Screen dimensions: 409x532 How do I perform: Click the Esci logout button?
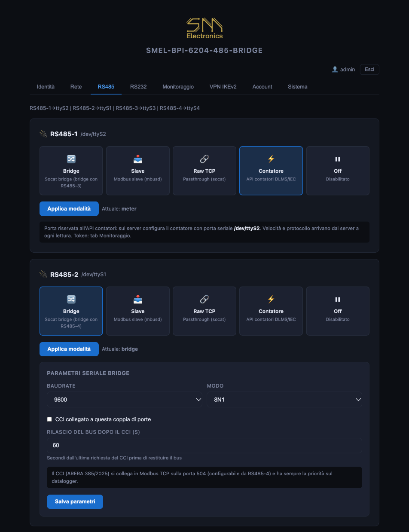coord(369,69)
